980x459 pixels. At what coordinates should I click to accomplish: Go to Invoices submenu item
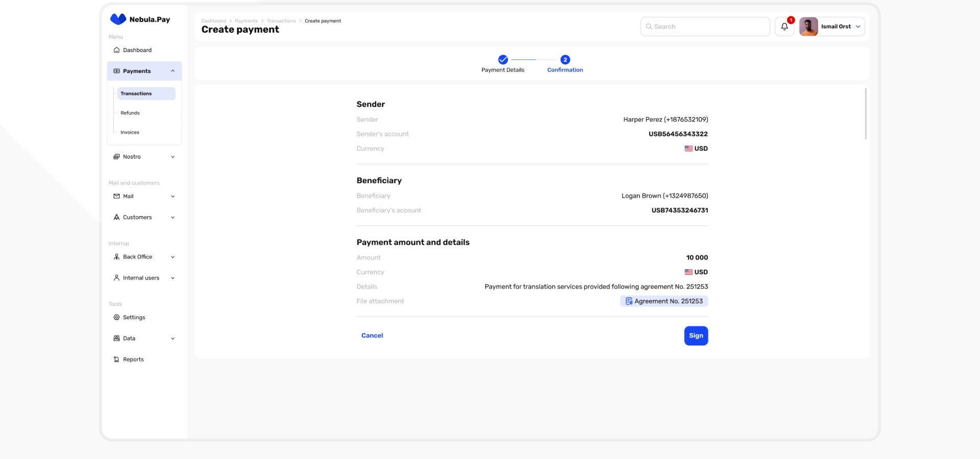[x=130, y=133]
